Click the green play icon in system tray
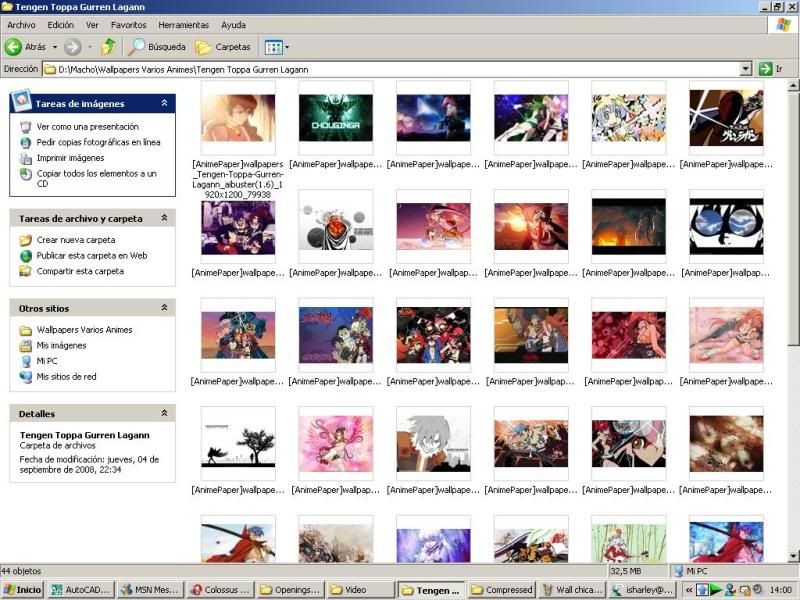The width and height of the screenshot is (800, 600). pyautogui.click(x=716, y=590)
